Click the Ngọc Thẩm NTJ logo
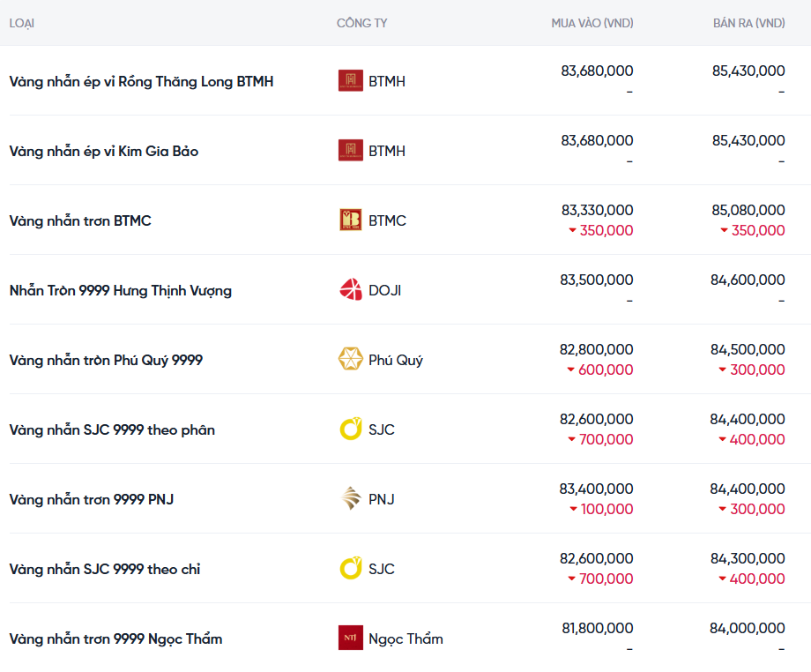This screenshot has height=672, width=811. [350, 638]
